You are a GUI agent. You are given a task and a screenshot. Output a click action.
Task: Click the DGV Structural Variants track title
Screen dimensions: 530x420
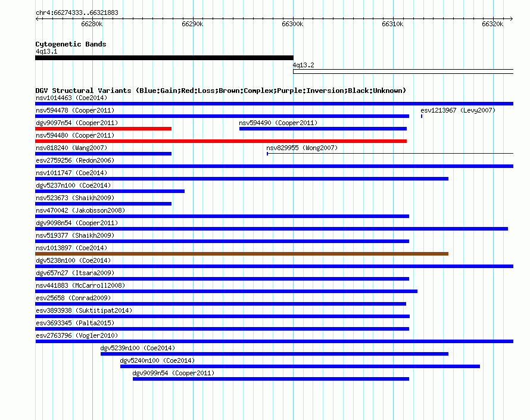[221, 91]
